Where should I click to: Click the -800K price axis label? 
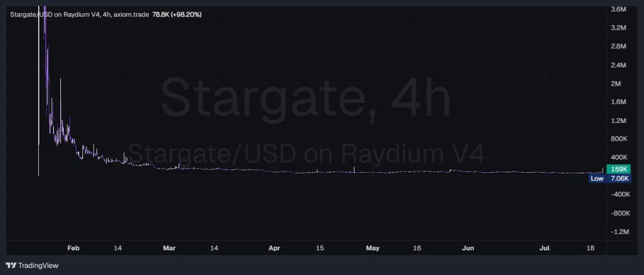tap(619, 213)
